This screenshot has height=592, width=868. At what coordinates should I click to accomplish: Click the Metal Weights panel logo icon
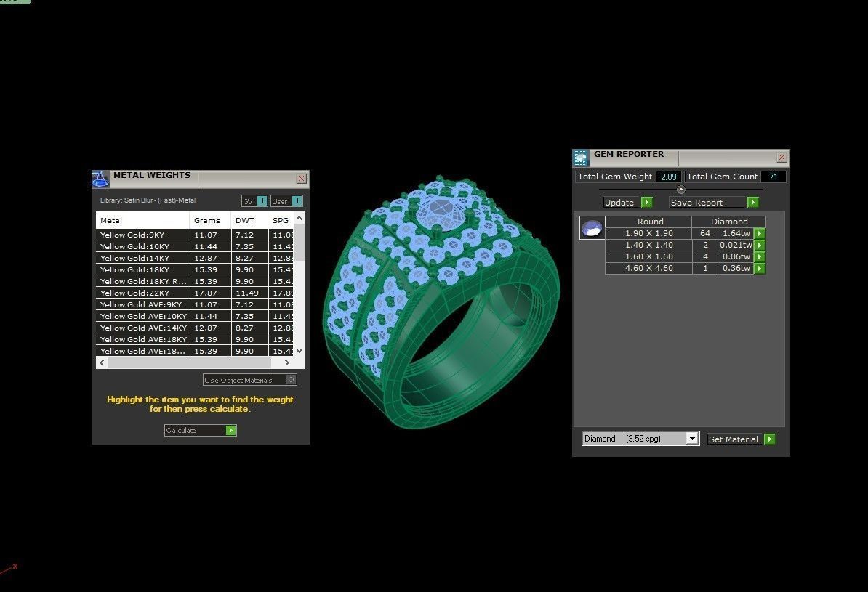pyautogui.click(x=100, y=179)
